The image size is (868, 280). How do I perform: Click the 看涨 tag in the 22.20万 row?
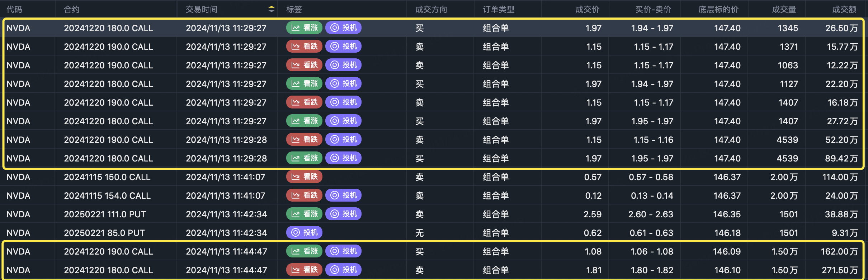304,84
